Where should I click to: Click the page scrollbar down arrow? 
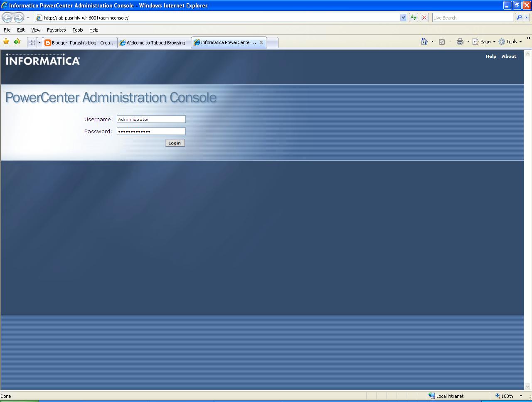[528, 387]
